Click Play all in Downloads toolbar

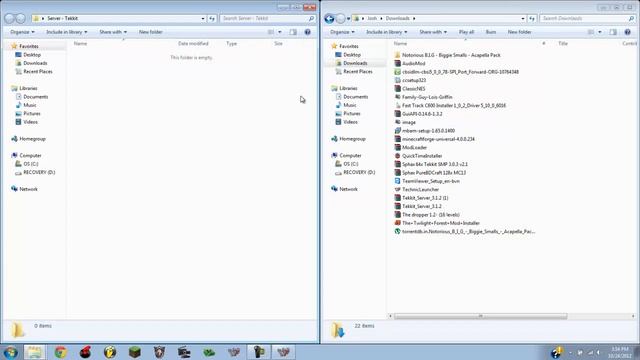[466, 32]
